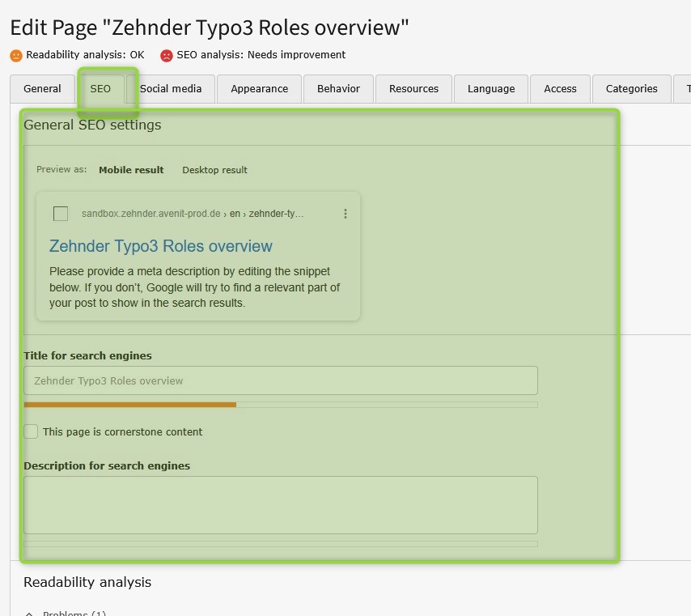The height and width of the screenshot is (616, 691).
Task: Click the 'Zehnder Typo3 Roles overview' preview title link
Action: [x=161, y=246]
